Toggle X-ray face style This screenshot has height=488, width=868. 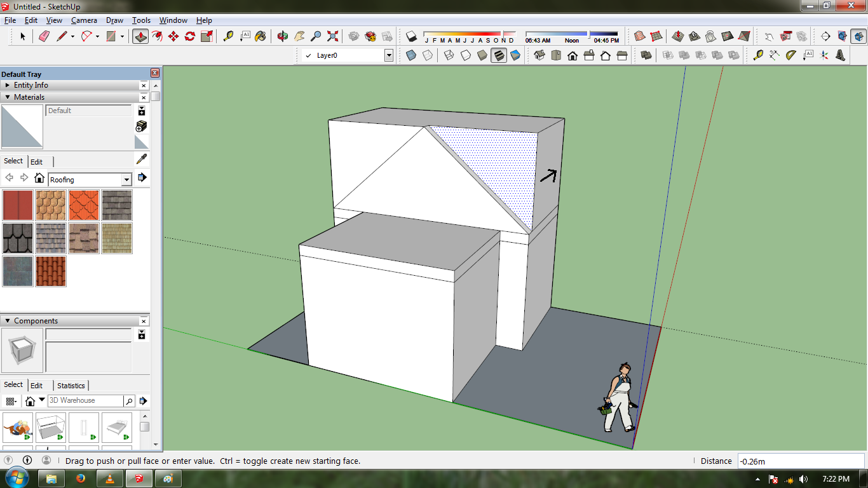click(x=411, y=55)
